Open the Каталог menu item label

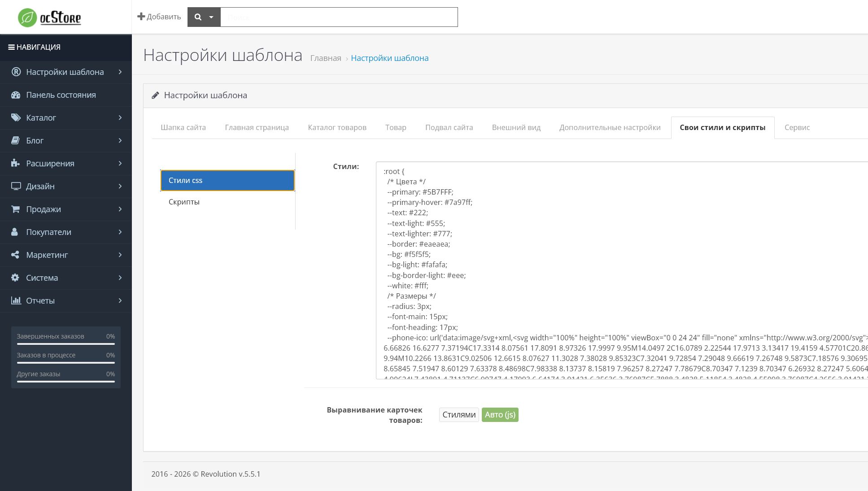coord(41,117)
